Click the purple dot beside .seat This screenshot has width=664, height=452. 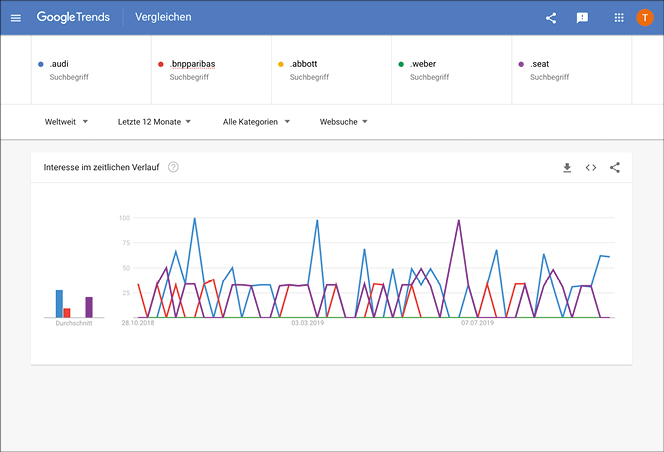click(521, 64)
